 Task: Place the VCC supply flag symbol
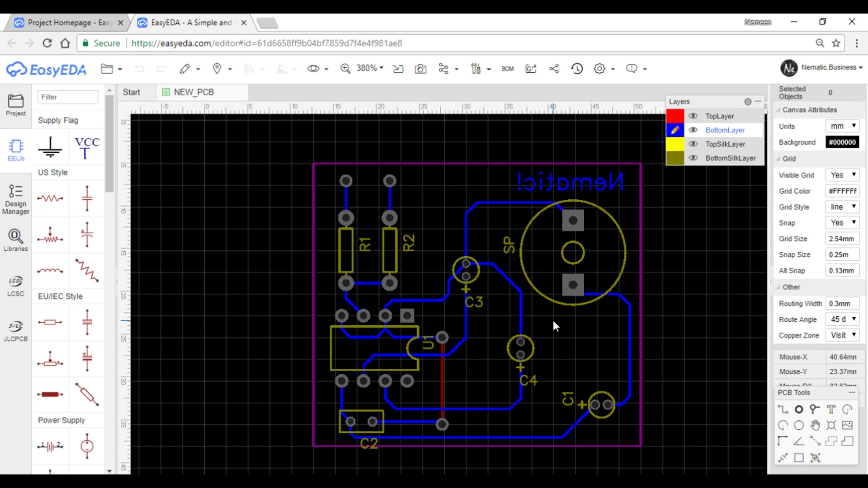[86, 148]
